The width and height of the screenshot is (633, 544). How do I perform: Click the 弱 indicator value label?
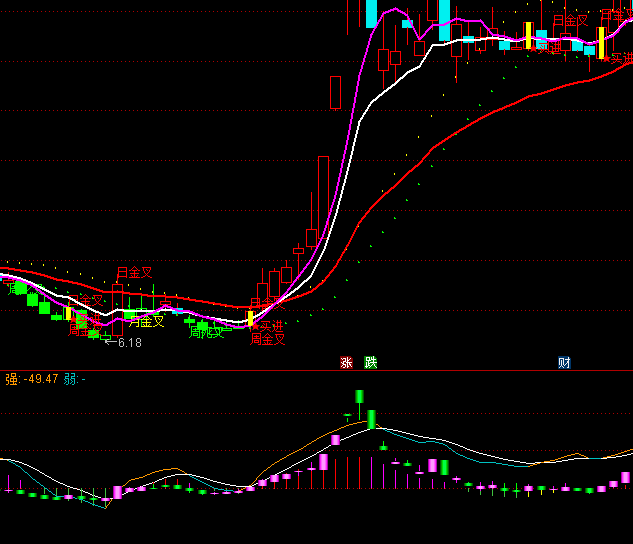point(74,379)
